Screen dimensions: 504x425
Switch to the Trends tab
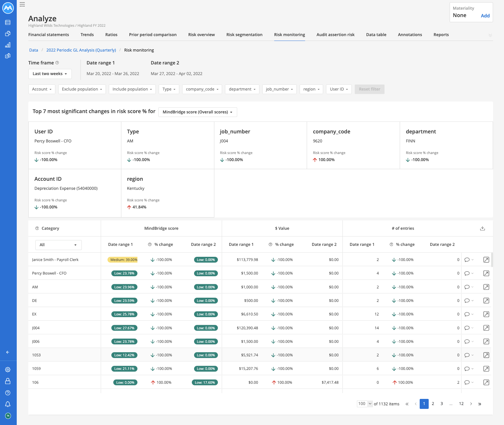(x=87, y=35)
